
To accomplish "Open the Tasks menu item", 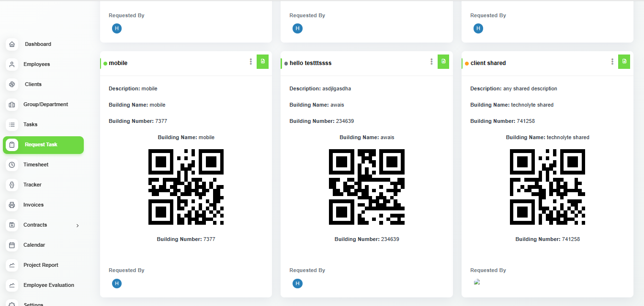I will (30, 124).
